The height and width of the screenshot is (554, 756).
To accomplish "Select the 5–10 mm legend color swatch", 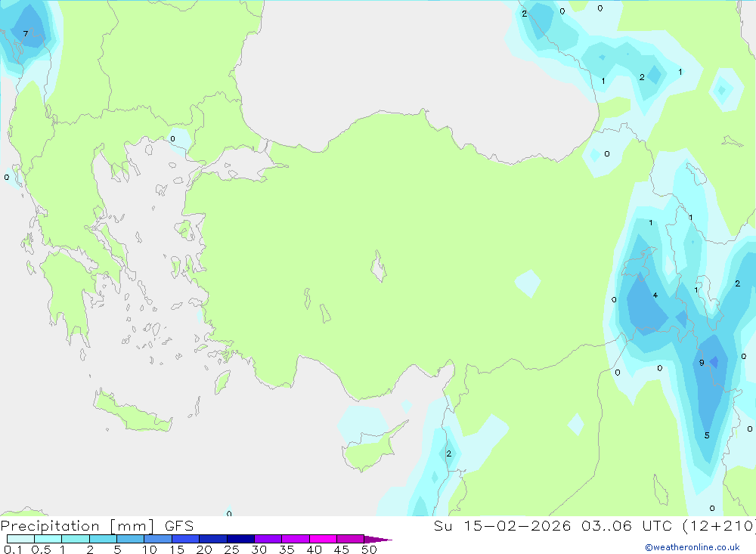I will click(131, 539).
